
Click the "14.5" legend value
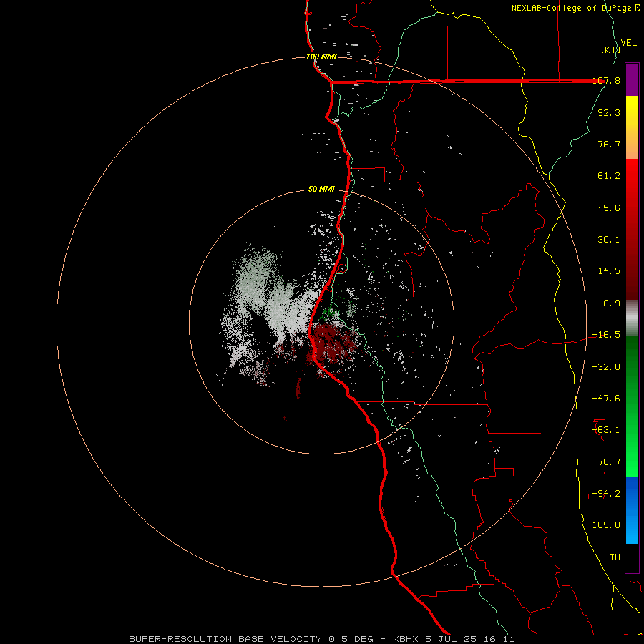pyautogui.click(x=609, y=271)
